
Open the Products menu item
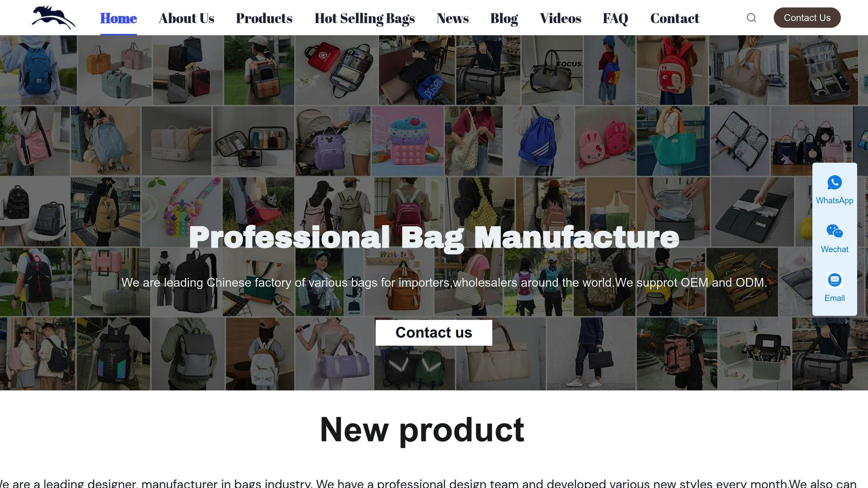click(x=264, y=18)
